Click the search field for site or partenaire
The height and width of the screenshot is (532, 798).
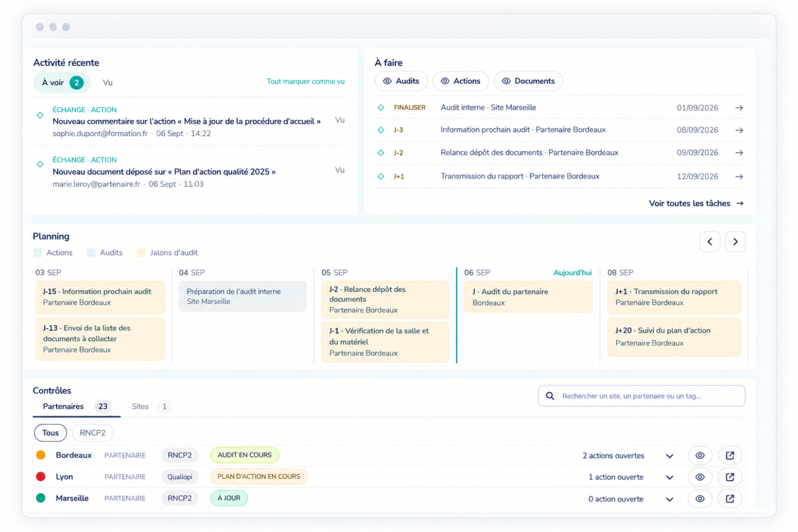641,396
